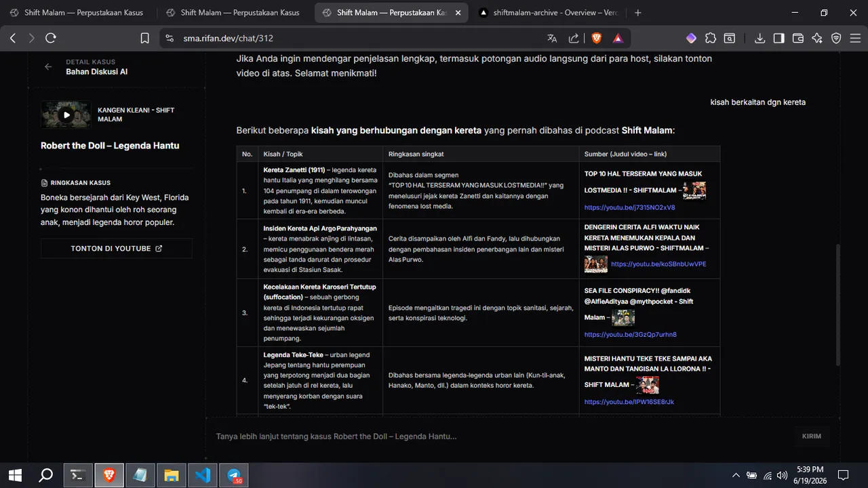The image size is (868, 488).
Task: Open the site settings icon beside the URL
Action: [170, 39]
